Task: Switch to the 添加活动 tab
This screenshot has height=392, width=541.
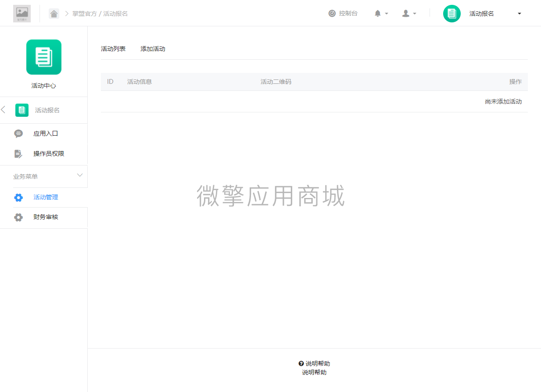Action: [153, 49]
